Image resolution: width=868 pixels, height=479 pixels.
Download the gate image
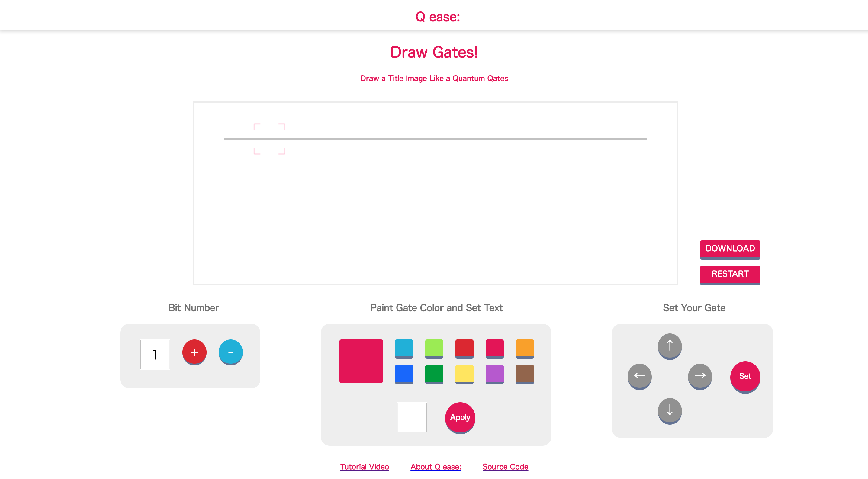(730, 249)
